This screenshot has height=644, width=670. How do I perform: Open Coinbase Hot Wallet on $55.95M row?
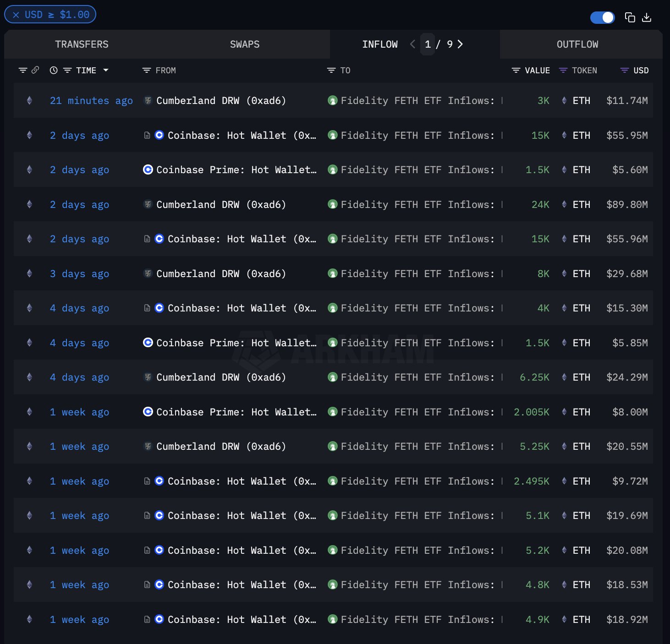tap(242, 136)
